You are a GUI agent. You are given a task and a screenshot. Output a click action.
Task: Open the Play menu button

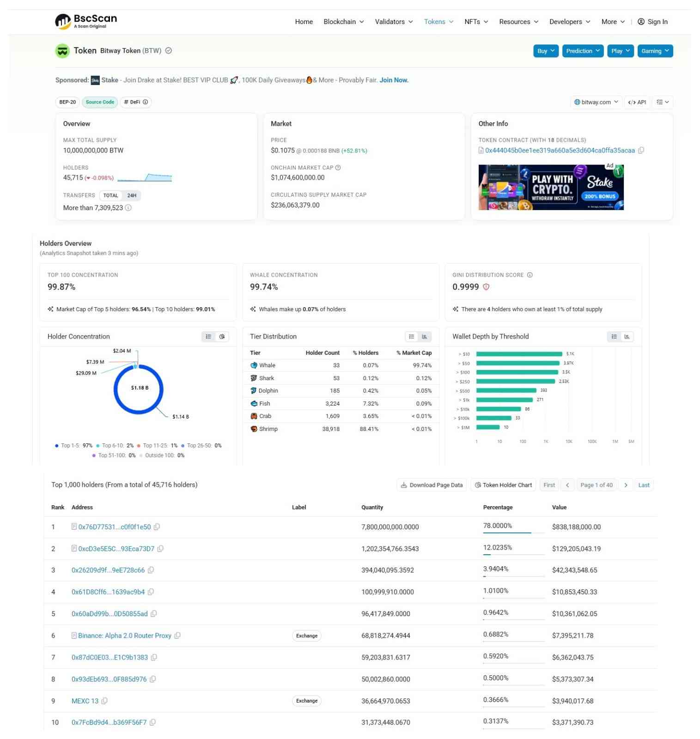tap(620, 51)
